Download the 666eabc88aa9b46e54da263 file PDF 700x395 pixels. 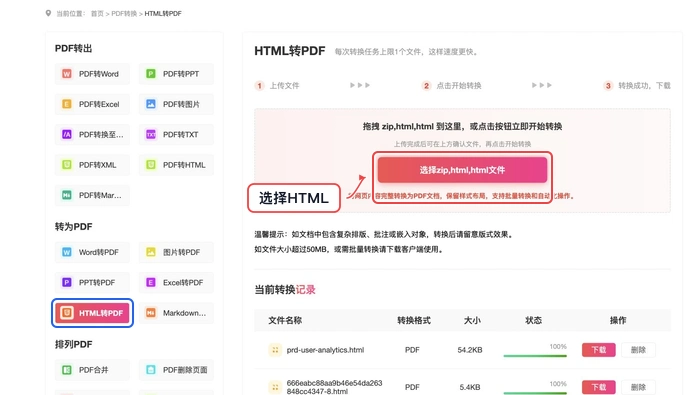pyautogui.click(x=599, y=387)
